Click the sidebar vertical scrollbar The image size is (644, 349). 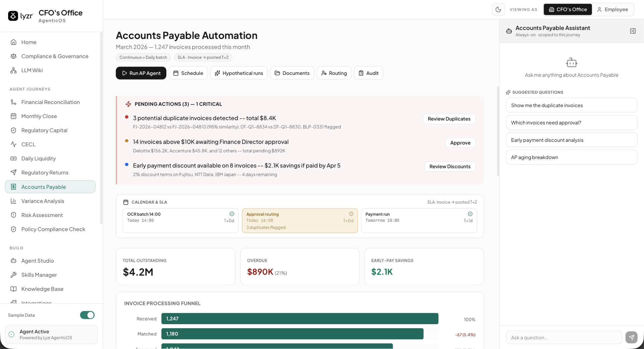101,128
